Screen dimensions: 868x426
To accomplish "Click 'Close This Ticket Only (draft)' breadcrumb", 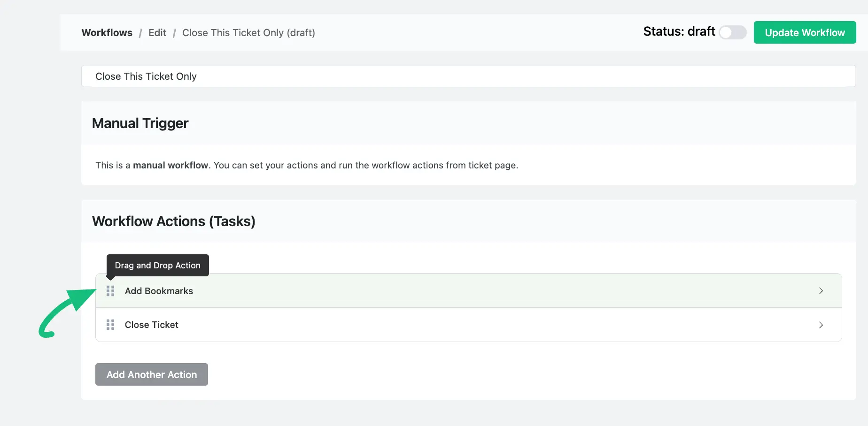I will click(x=248, y=32).
